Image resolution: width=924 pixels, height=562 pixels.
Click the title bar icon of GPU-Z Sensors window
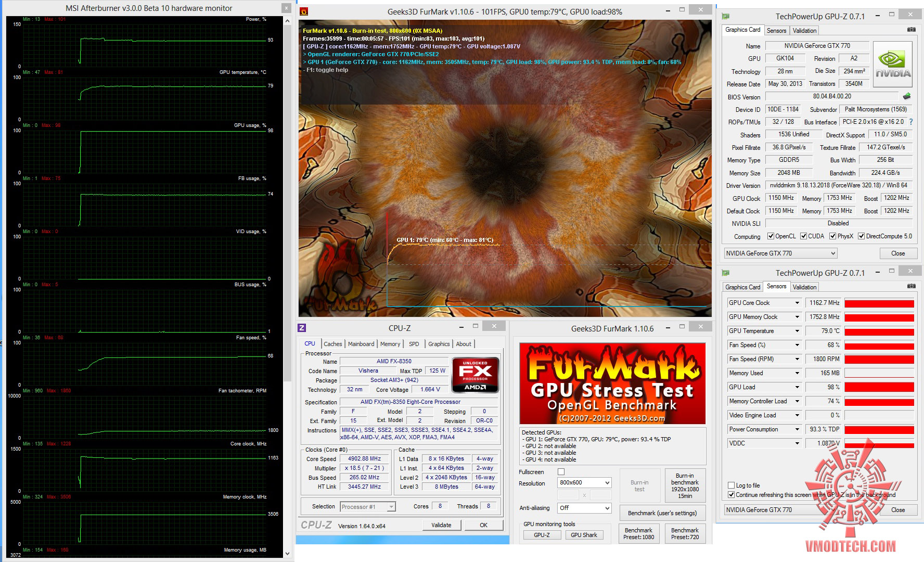pos(726,273)
